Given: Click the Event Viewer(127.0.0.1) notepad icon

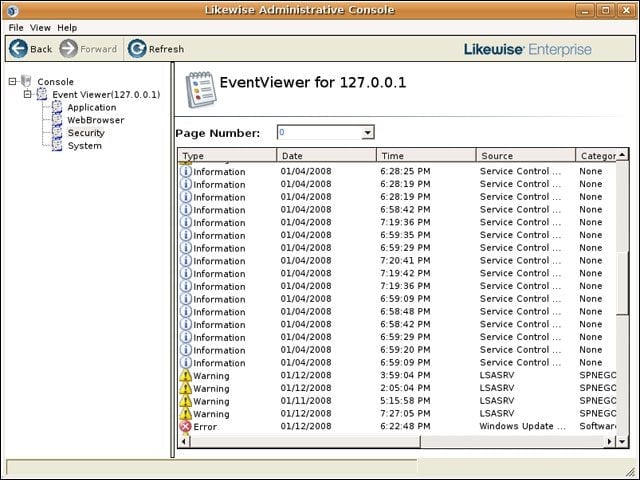Looking at the screenshot, I should point(42,94).
